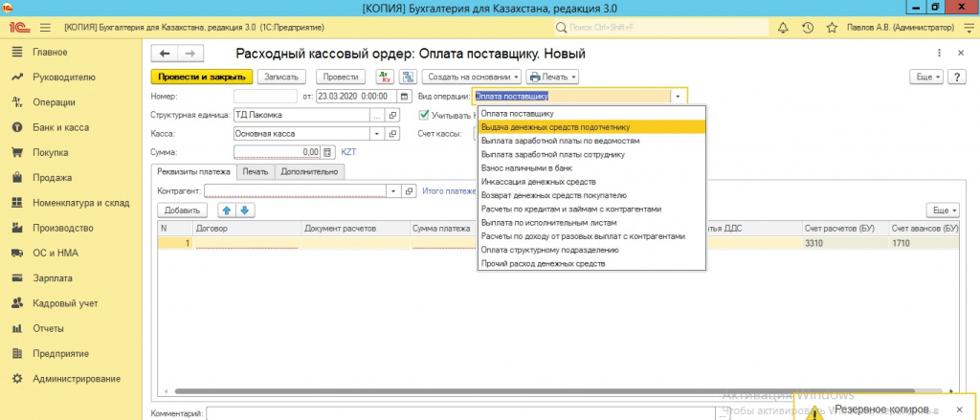Open the table's Еще menu

[943, 210]
